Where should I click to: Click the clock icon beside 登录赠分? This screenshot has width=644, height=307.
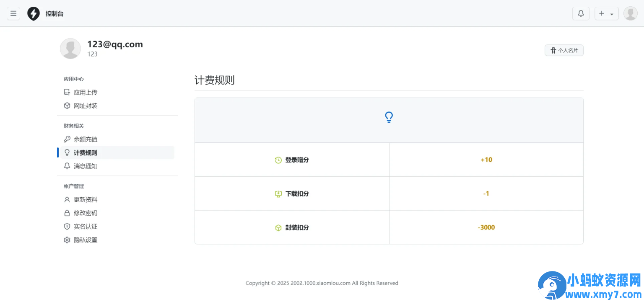coord(278,160)
